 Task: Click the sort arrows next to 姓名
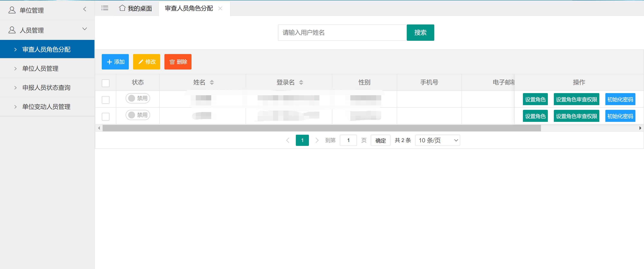pos(212,82)
